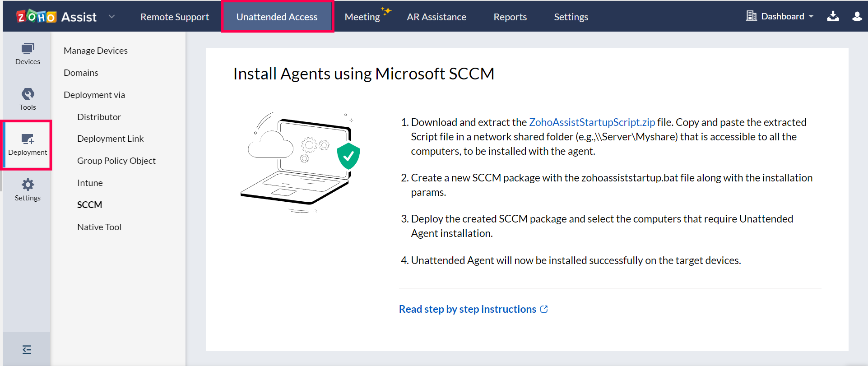Expand the Zoho Assist product switcher chevron
The width and height of the screenshot is (868, 366).
click(x=111, y=17)
